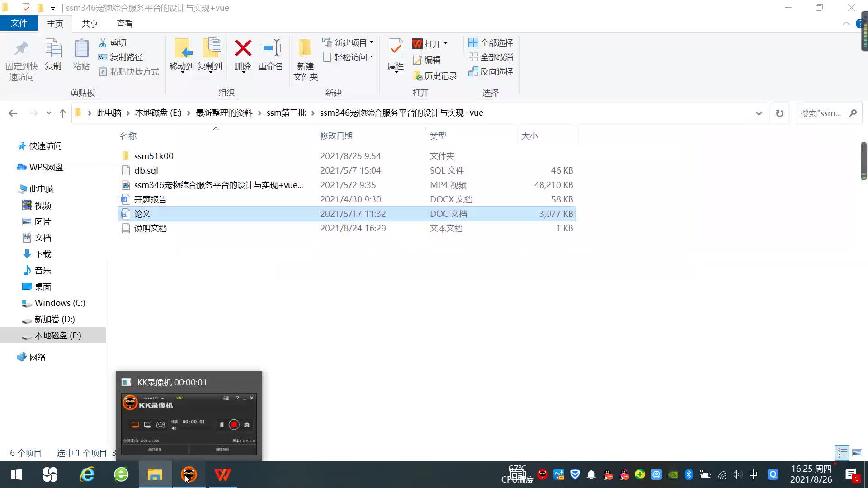868x488 pixels.
Task: Expand the Open button dropdown arrow
Action: (446, 43)
